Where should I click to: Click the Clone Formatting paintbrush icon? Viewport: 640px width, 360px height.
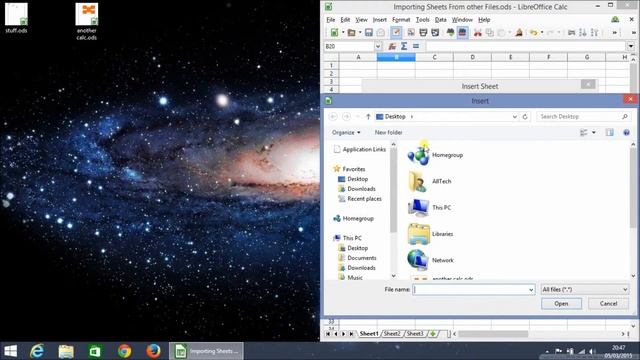[x=519, y=33]
